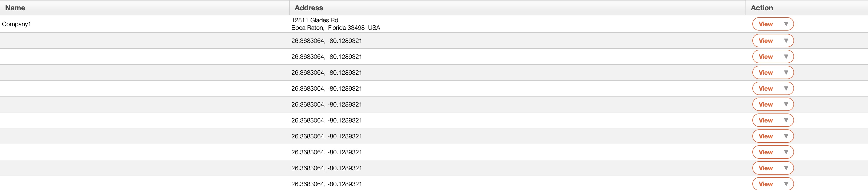868x190 pixels.
Task: Expand dropdown arrow in the eighth table row
Action: 786,136
